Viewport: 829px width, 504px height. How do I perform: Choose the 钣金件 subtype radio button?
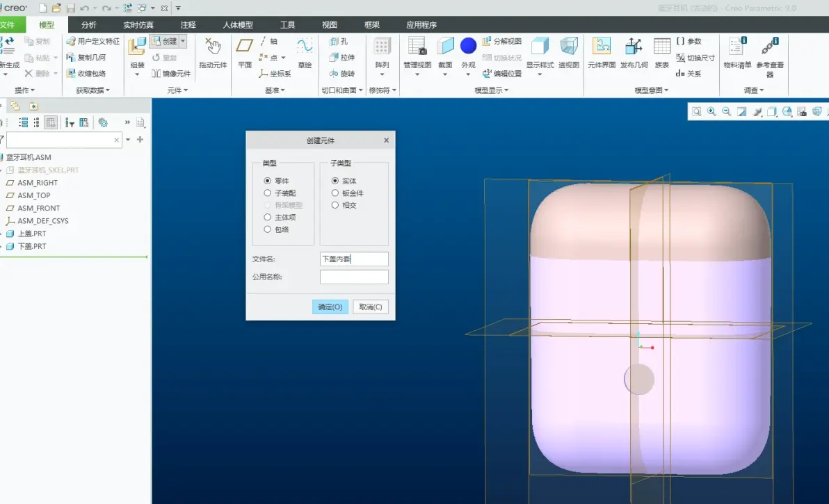pyautogui.click(x=335, y=193)
